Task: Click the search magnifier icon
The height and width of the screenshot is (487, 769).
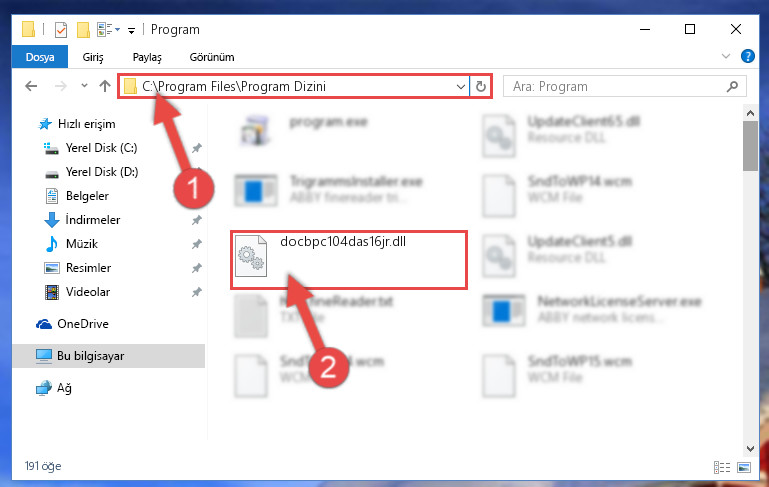Action: [x=732, y=86]
